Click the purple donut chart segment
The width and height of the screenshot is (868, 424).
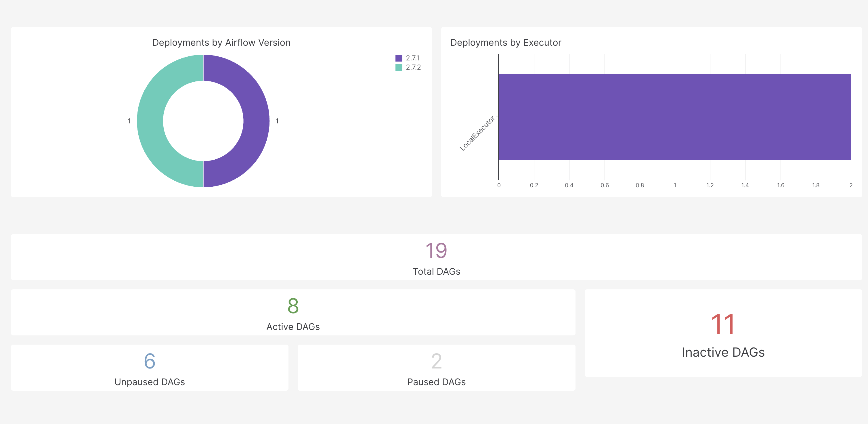pyautogui.click(x=256, y=121)
